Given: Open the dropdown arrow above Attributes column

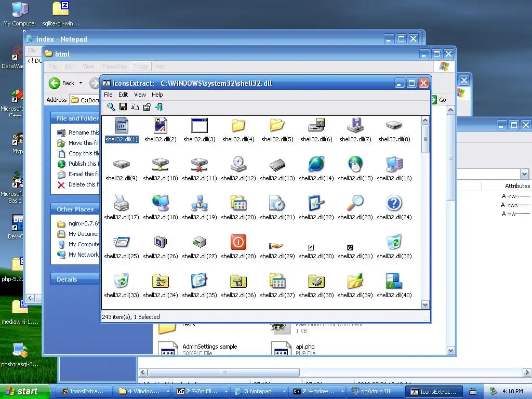Looking at the screenshot, I should 524,175.
